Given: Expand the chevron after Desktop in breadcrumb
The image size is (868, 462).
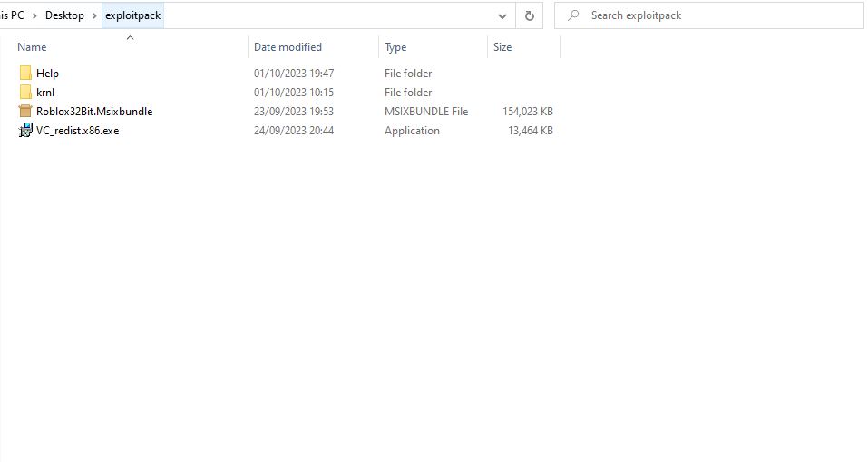Looking at the screenshot, I should tap(94, 15).
